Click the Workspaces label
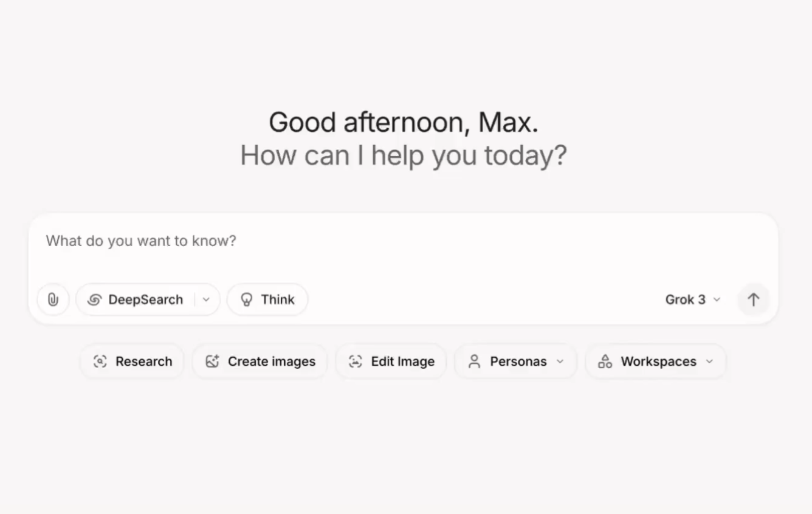 pos(658,362)
